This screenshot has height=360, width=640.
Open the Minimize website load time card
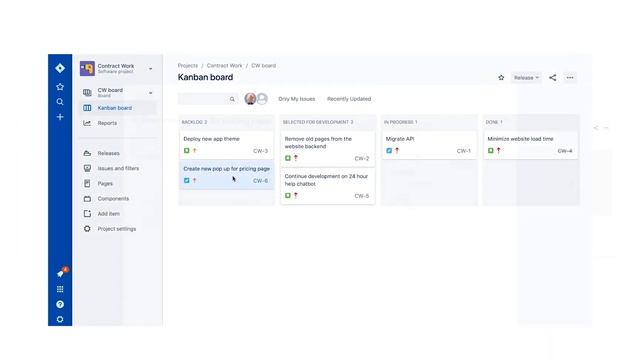pos(531,145)
